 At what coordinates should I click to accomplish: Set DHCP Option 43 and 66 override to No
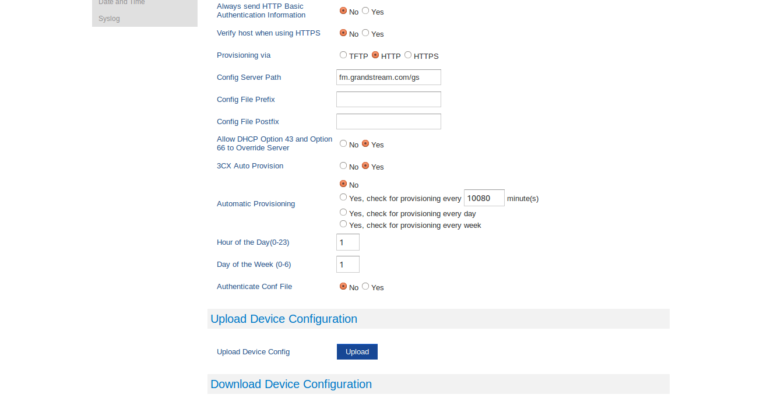pyautogui.click(x=344, y=144)
